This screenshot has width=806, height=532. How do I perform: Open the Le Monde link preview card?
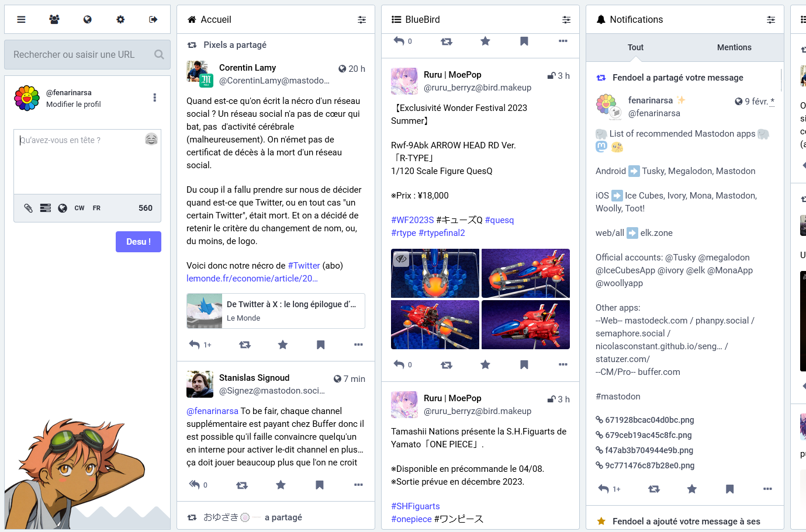tap(276, 311)
